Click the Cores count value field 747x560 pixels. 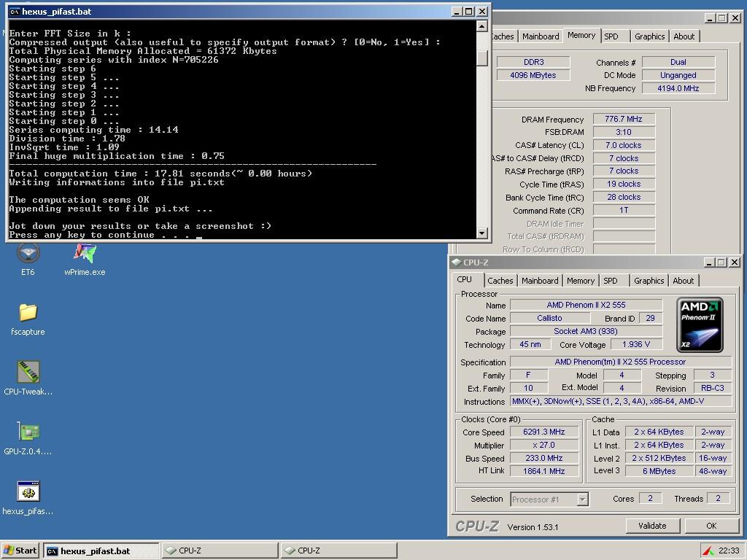[x=650, y=498]
